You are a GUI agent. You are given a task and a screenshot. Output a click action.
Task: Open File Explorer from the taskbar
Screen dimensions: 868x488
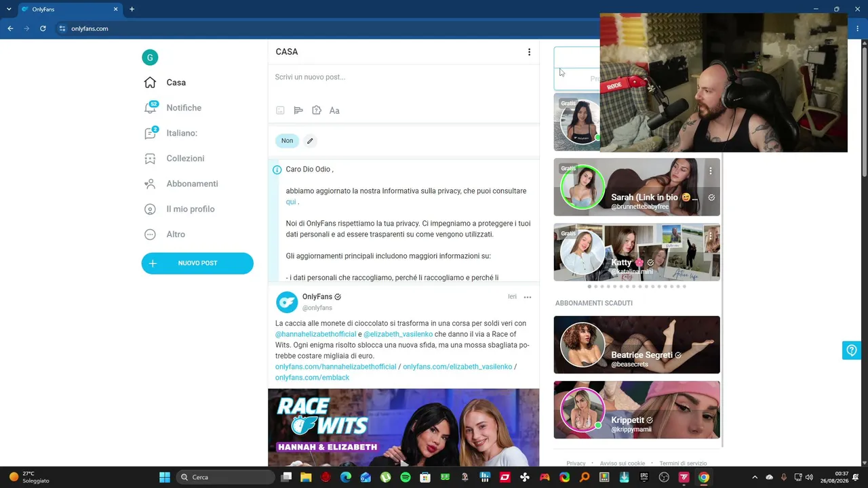tap(306, 477)
